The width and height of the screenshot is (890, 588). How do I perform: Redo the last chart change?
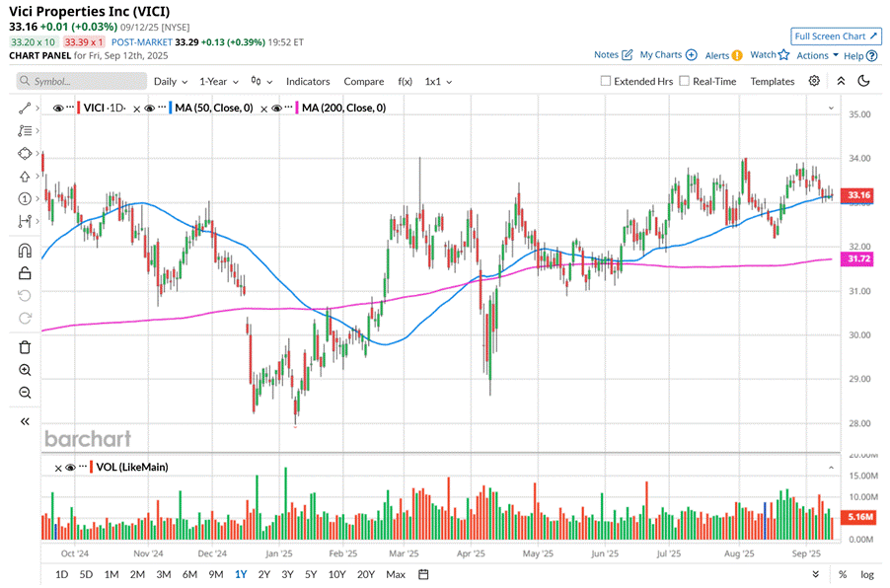tap(25, 318)
